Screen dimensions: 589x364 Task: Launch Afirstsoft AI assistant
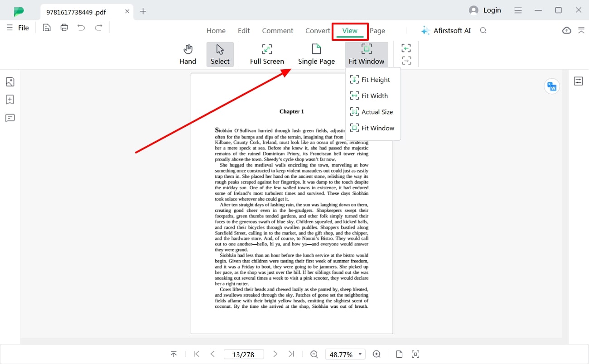point(446,31)
